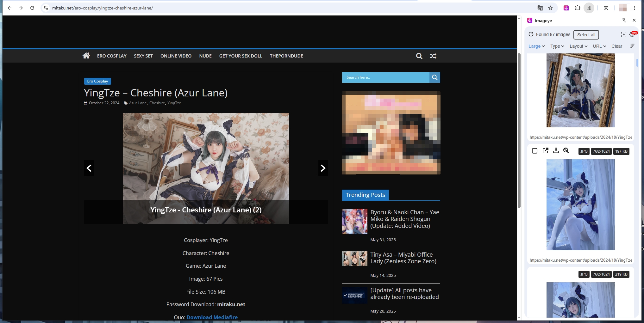Open a random post via shuffle icon
644x323 pixels.
(x=433, y=56)
